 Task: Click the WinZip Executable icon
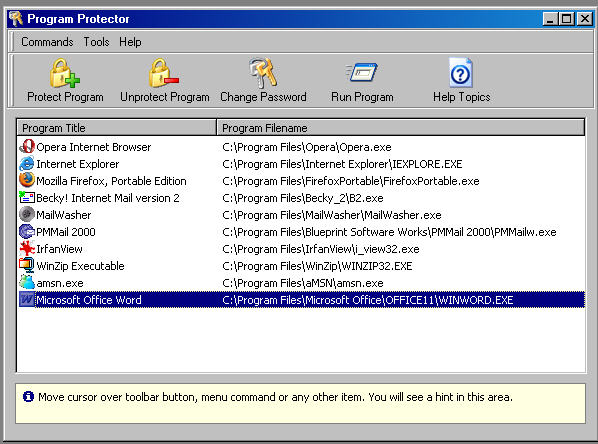pyautogui.click(x=27, y=265)
